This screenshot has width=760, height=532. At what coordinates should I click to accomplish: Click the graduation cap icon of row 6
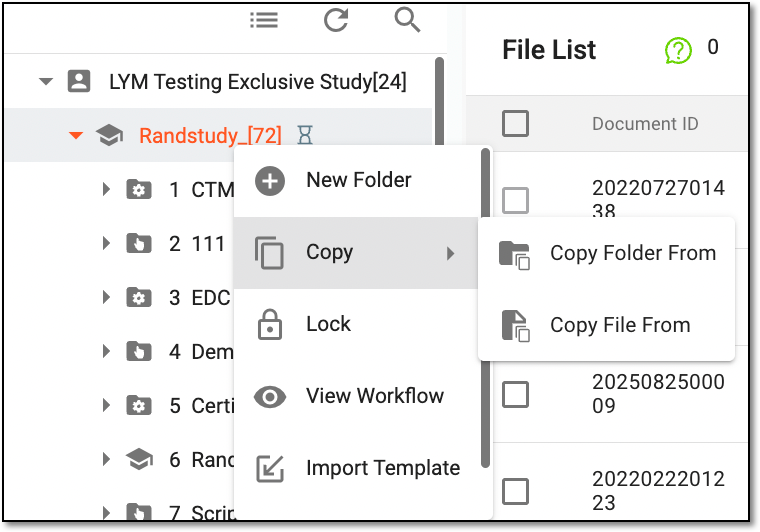[x=139, y=459]
